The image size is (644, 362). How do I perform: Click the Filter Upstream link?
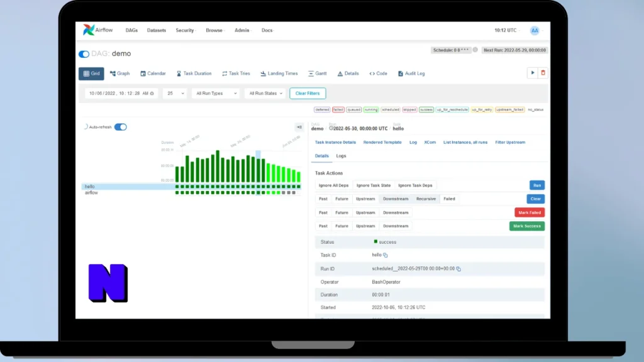coord(510,143)
